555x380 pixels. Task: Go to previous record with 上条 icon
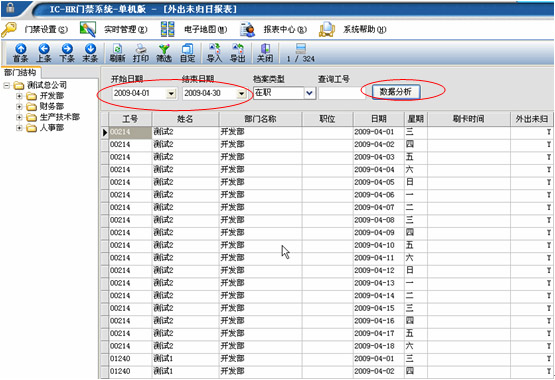click(x=44, y=53)
